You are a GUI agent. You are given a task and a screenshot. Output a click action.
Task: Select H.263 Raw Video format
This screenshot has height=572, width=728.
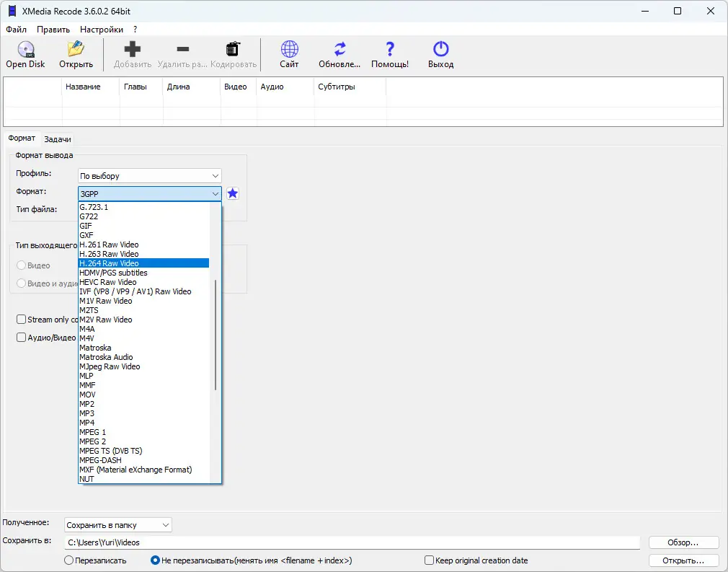pyautogui.click(x=144, y=254)
